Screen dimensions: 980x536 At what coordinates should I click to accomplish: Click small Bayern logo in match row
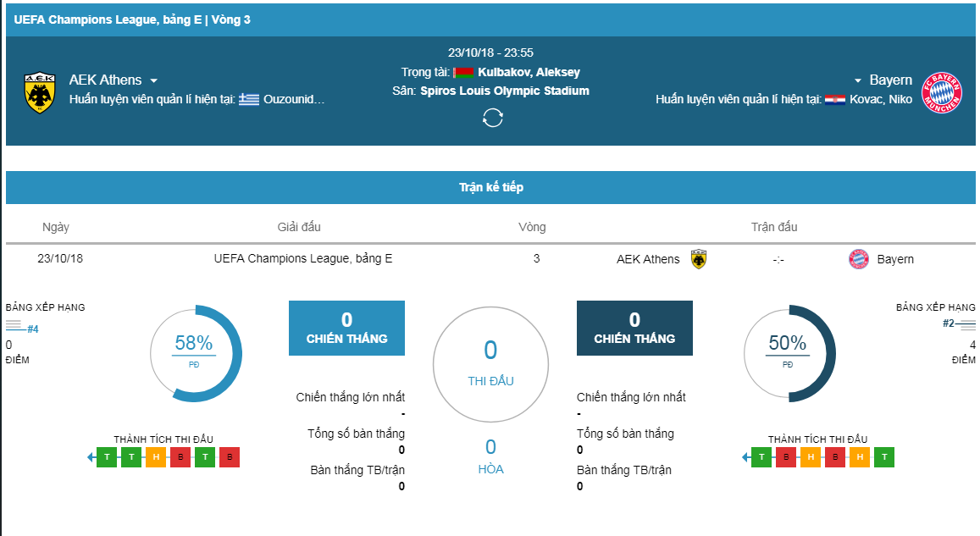(x=859, y=258)
